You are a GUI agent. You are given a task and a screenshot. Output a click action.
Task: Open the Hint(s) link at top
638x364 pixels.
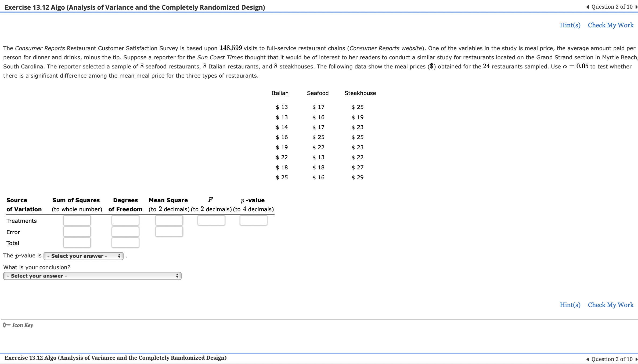pyautogui.click(x=570, y=25)
